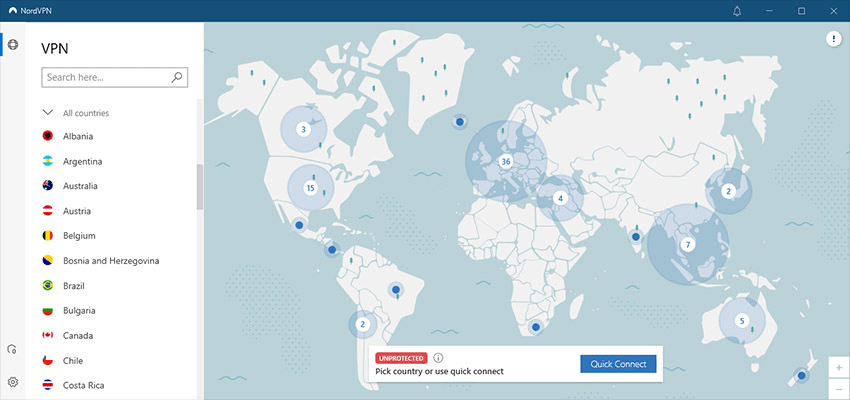Open the shield security icon in sidebar

point(12,349)
